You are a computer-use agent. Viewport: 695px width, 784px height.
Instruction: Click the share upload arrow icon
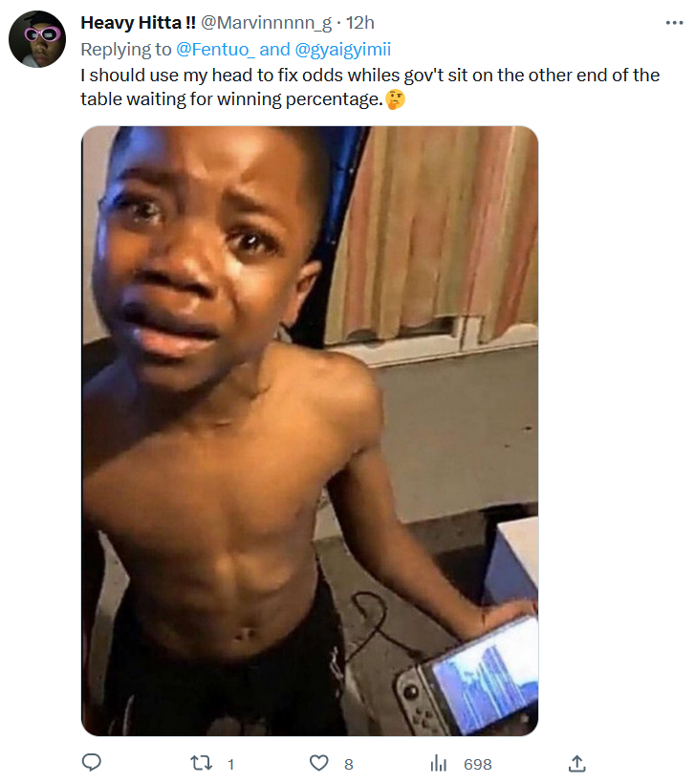point(577,763)
